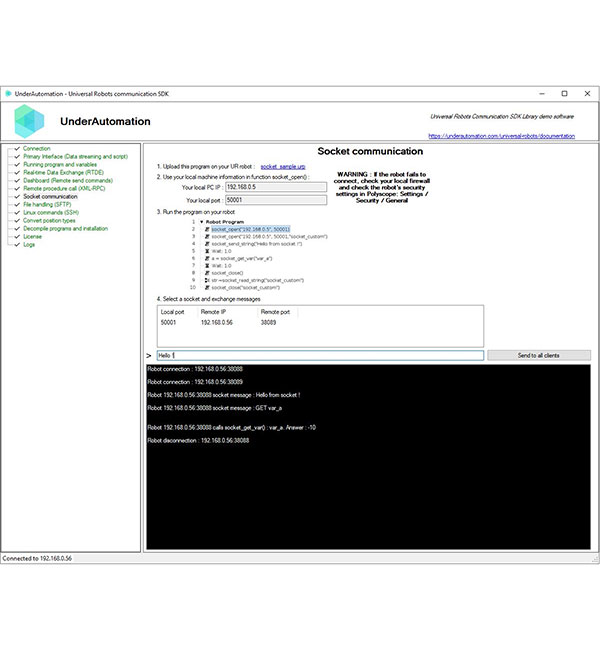Click the local PC IP field
600x650 pixels.
pos(276,187)
